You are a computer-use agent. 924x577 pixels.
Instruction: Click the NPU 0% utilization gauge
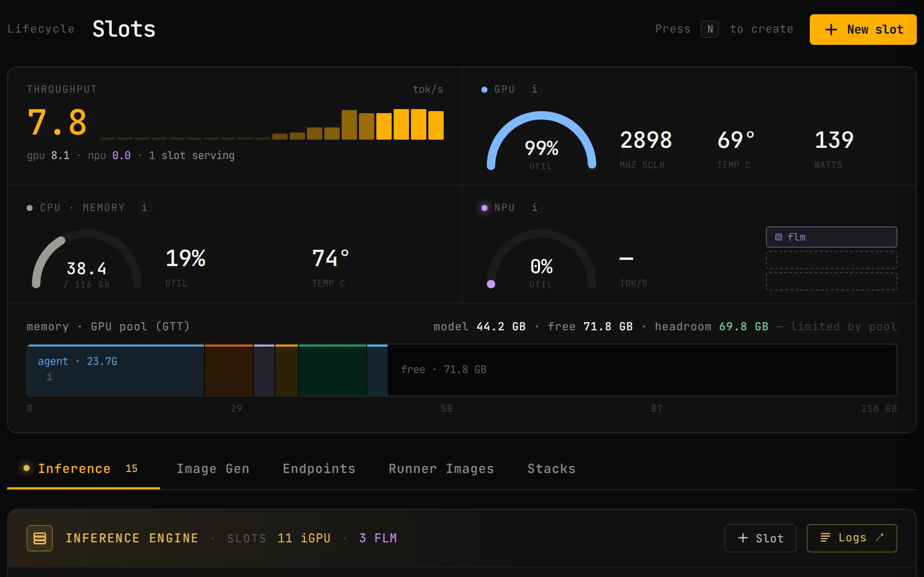[542, 259]
